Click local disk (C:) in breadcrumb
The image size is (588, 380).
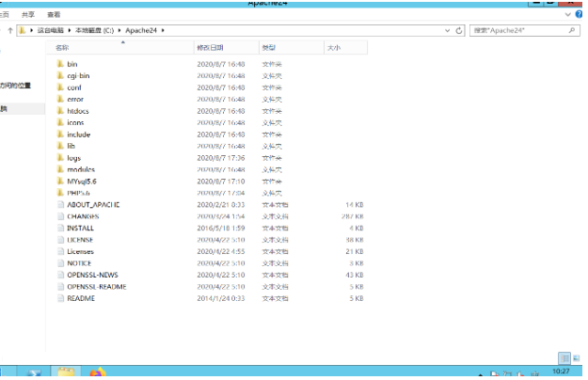point(94,30)
